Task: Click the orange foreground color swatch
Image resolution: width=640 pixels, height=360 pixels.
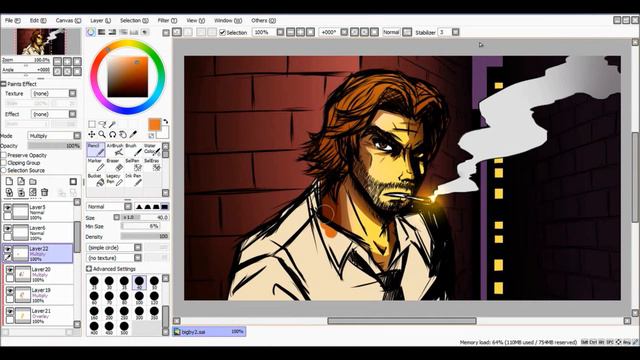Action: 154,124
